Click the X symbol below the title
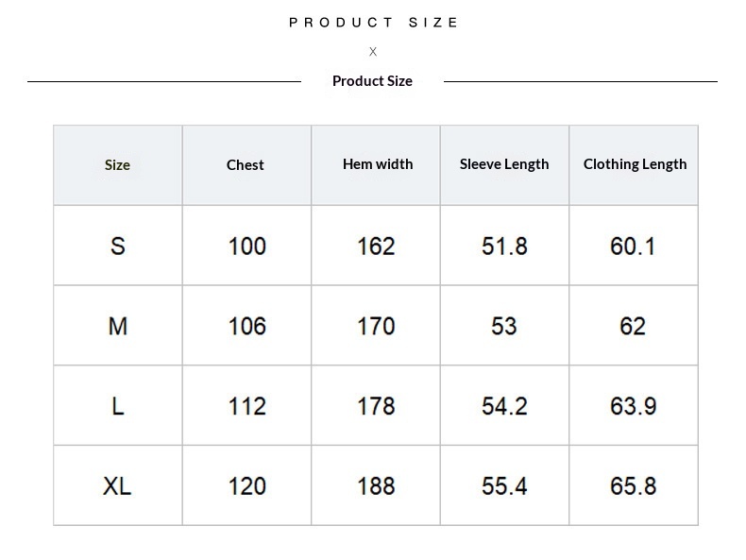The height and width of the screenshot is (560, 746). [x=373, y=51]
